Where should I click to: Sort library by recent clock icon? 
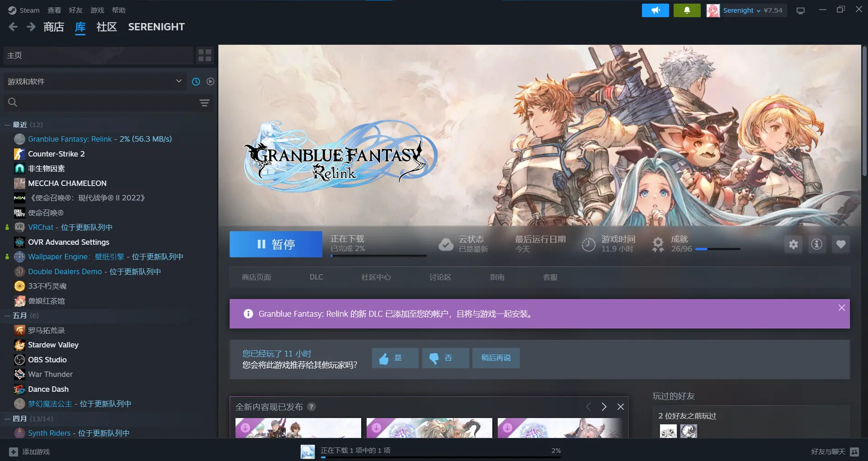pyautogui.click(x=196, y=81)
